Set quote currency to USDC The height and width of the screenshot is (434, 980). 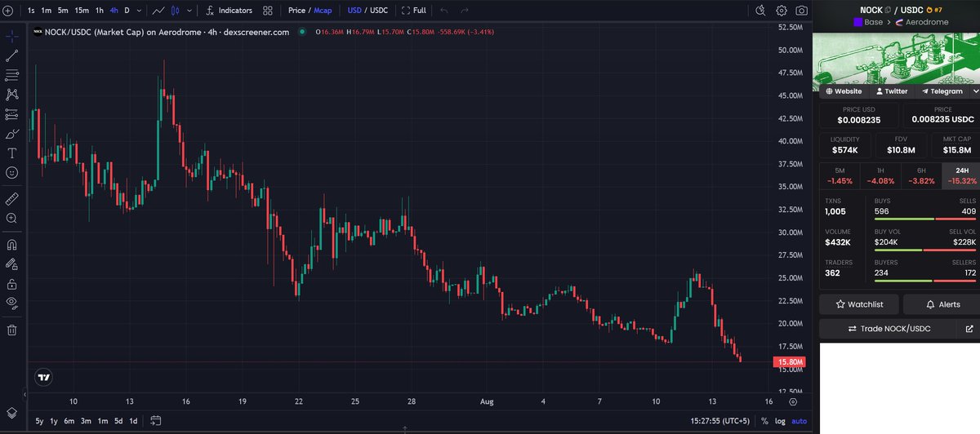pyautogui.click(x=379, y=11)
